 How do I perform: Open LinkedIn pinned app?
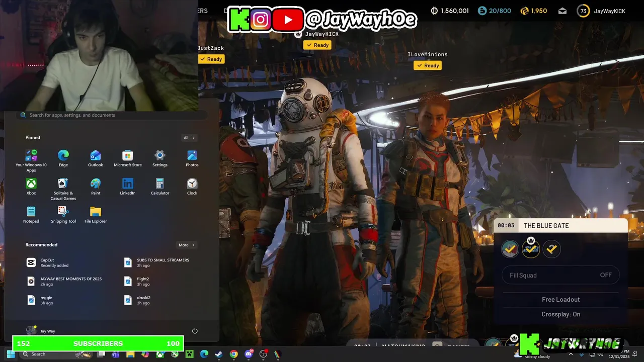coord(128,187)
